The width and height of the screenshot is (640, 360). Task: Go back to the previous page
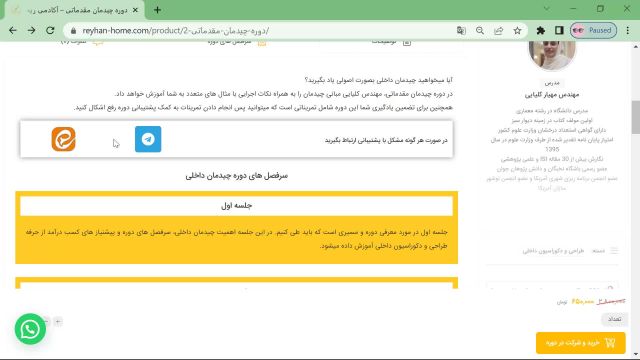[x=13, y=31]
